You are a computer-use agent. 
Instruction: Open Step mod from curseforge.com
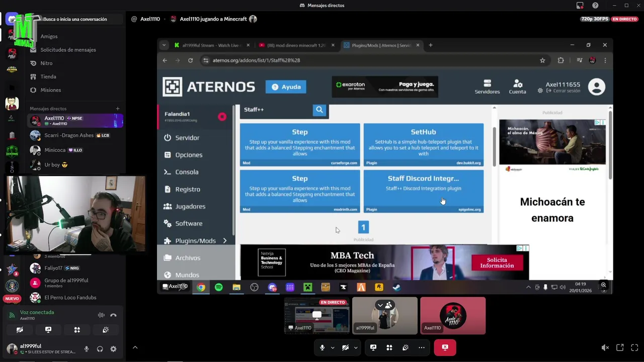pos(300,144)
